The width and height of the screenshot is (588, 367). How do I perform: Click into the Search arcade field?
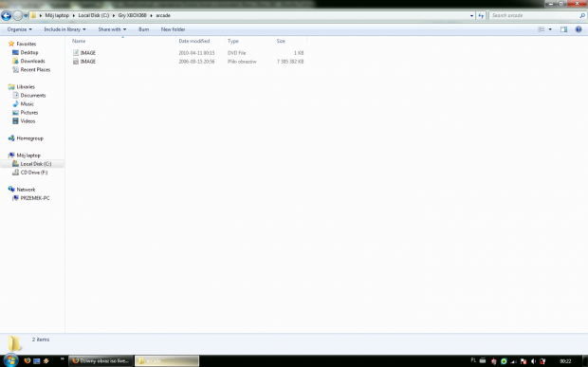534,15
